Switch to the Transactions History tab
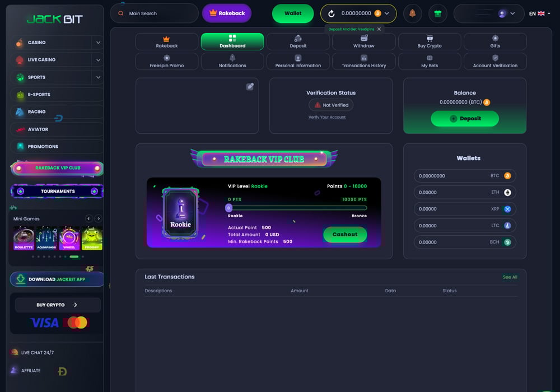The image size is (560, 392). coord(363,61)
